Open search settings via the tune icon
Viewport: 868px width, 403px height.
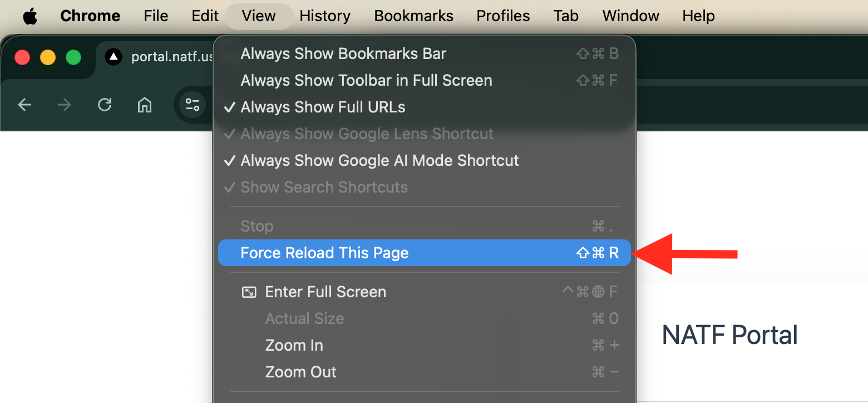pos(192,105)
